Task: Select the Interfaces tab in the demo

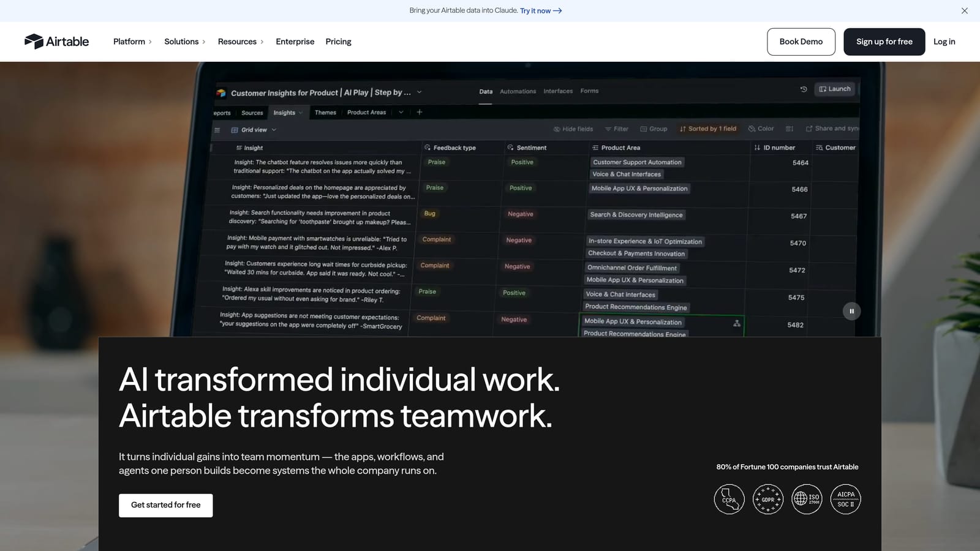Action: coord(558,91)
